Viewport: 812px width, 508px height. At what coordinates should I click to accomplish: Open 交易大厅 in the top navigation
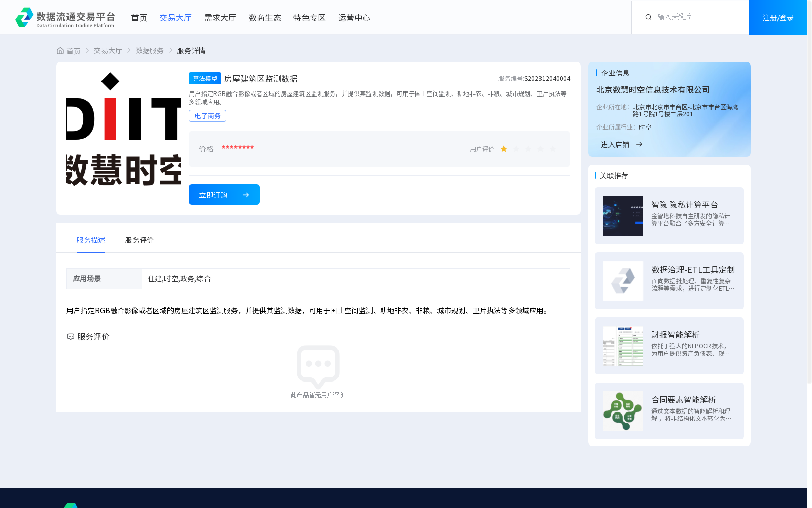click(176, 18)
